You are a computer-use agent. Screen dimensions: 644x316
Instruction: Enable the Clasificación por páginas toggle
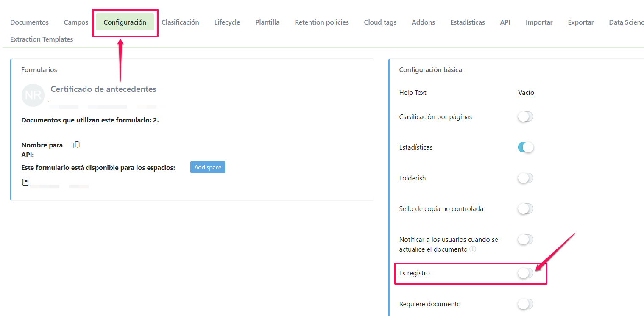525,117
